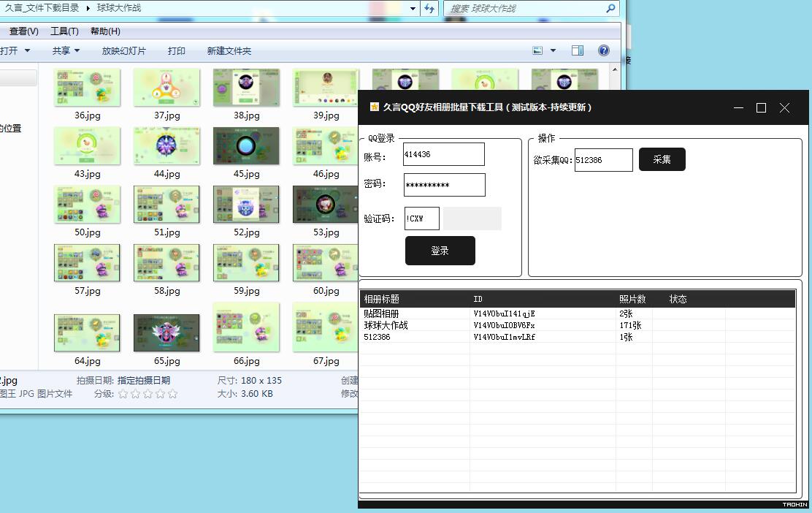This screenshot has height=513, width=812.
Task: Click the file name 43.jpg
Action: pos(87,174)
